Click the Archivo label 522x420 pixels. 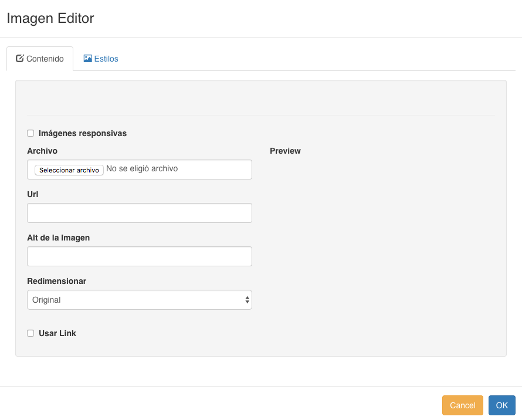42,151
